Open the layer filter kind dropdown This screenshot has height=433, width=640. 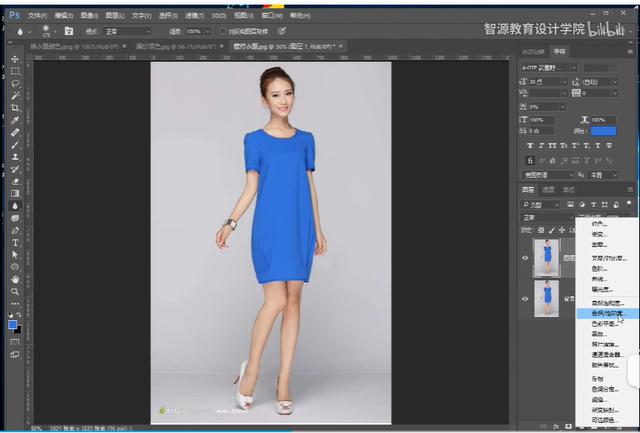(540, 204)
